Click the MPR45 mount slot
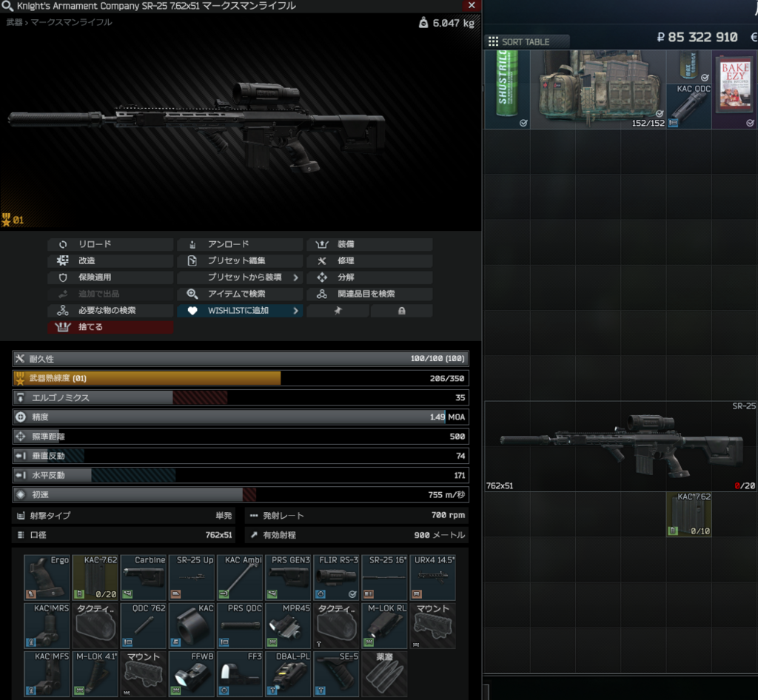Image resolution: width=758 pixels, height=700 pixels. (288, 625)
